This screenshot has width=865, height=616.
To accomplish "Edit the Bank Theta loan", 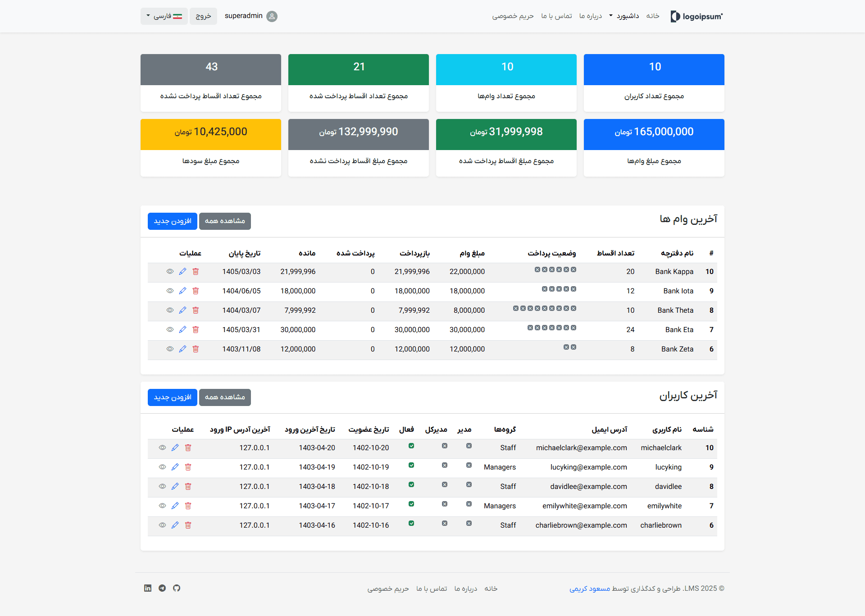I will click(x=182, y=310).
